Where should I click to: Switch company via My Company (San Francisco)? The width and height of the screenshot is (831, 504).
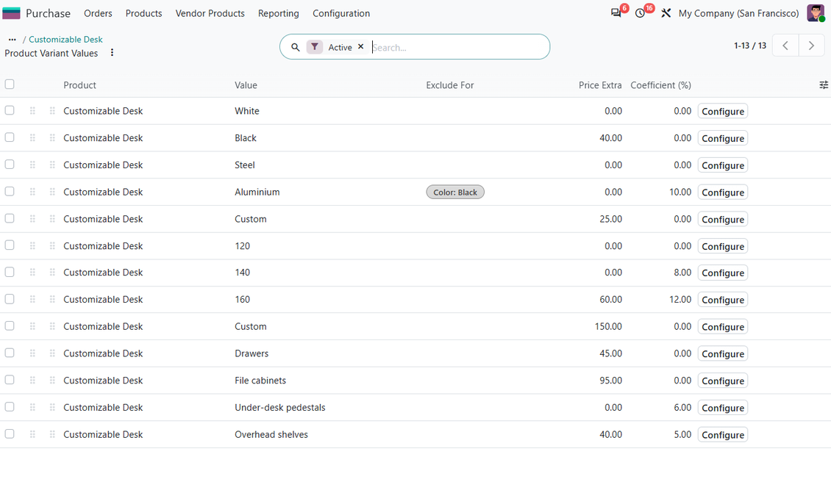(x=739, y=13)
